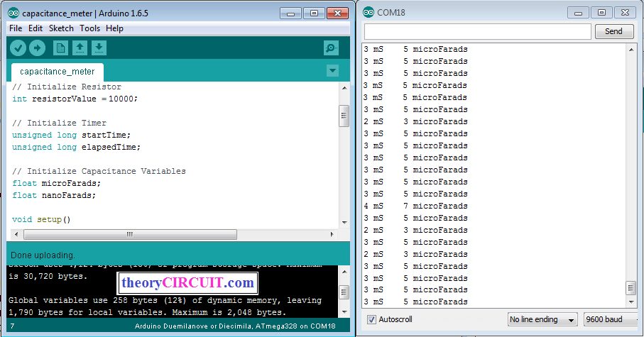Click code editor scroll down arrow

pos(344,223)
